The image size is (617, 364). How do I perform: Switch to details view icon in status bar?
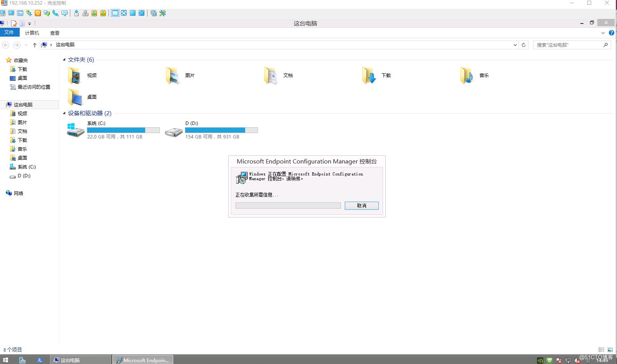click(602, 350)
